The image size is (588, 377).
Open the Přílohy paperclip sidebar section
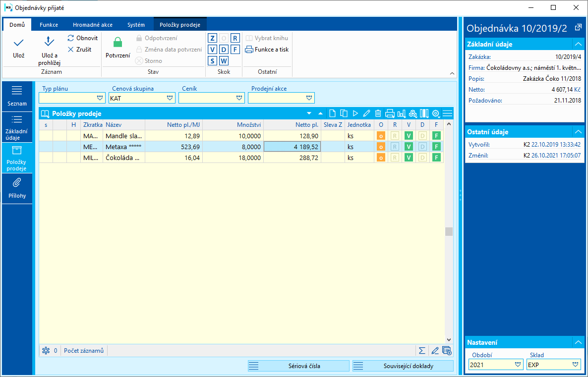click(x=17, y=188)
